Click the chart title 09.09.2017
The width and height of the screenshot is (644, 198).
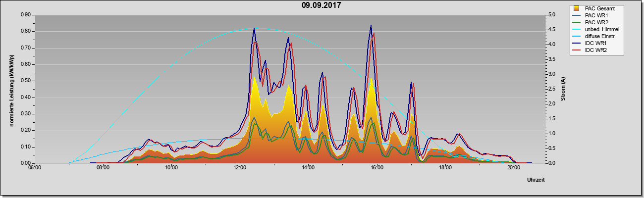point(321,5)
